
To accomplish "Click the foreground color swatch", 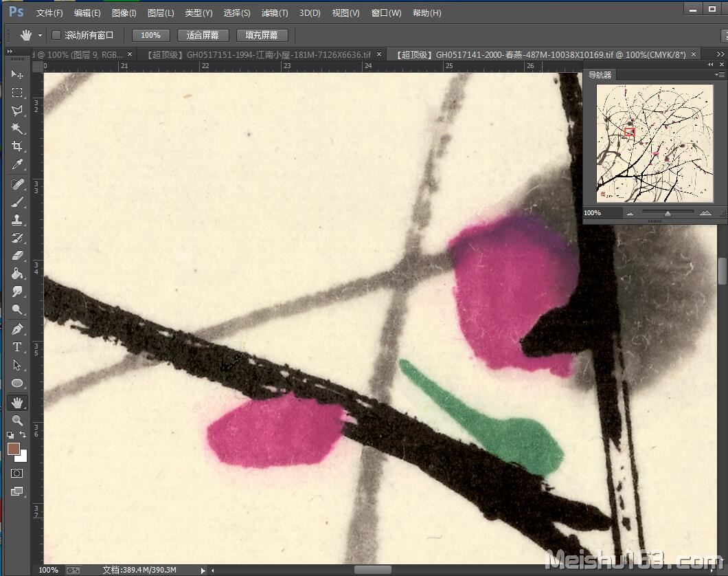I will click(x=14, y=449).
